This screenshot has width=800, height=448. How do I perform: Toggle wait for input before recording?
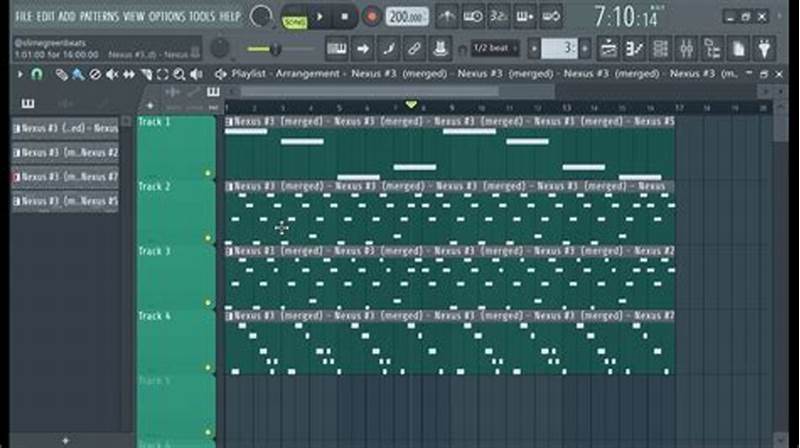pos(472,17)
